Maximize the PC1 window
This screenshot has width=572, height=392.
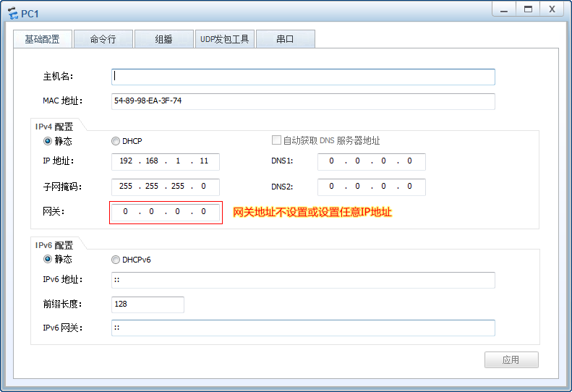tap(528, 9)
